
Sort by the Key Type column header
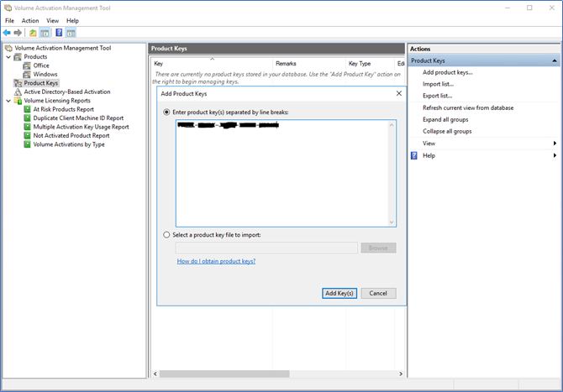pos(370,64)
